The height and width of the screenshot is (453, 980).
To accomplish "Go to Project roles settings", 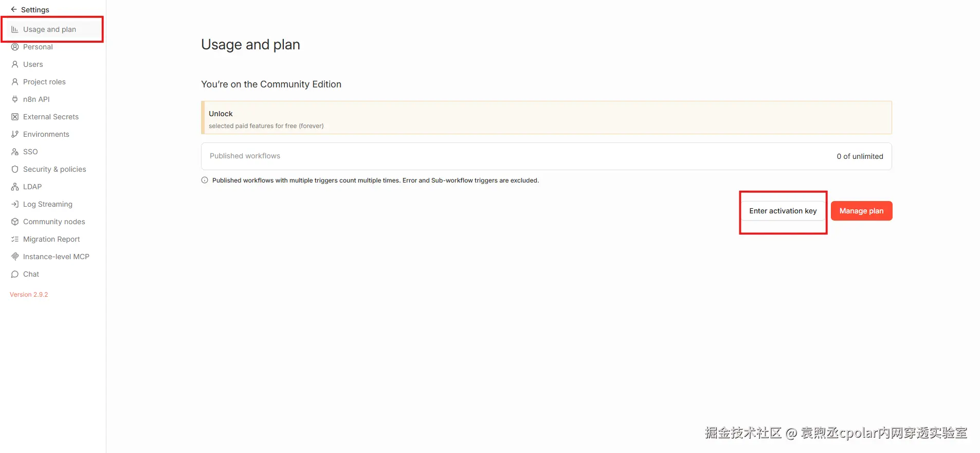I will pos(44,82).
